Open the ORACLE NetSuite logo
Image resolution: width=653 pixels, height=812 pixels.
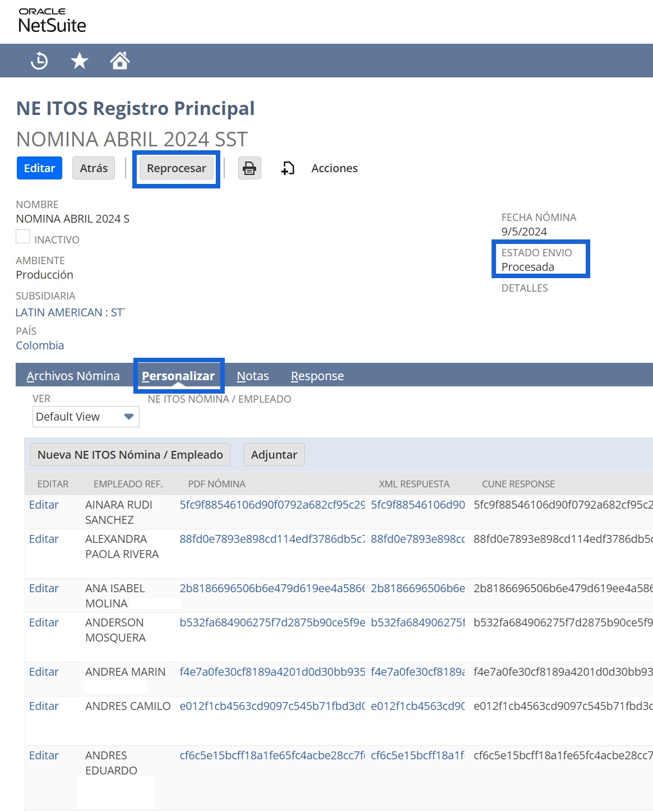click(52, 21)
